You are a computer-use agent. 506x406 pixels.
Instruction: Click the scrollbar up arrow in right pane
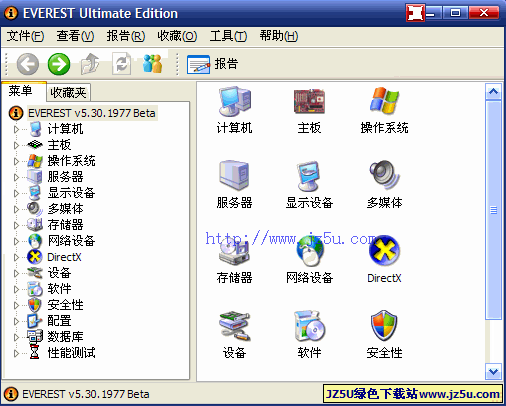click(x=494, y=92)
